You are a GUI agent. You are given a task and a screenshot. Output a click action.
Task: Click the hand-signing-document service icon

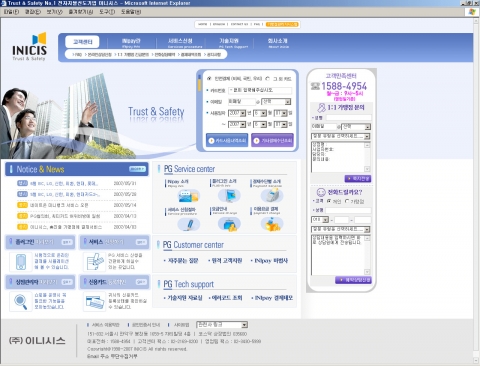click(x=94, y=262)
